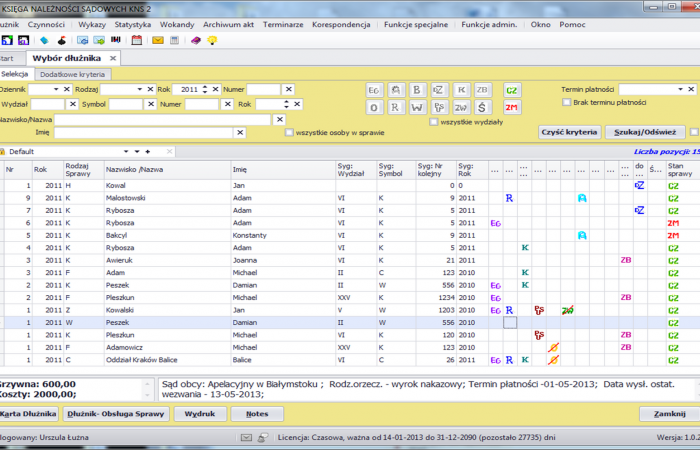This screenshot has width=700, height=450.
Task: Open the Dziennik dropdown
Action: (56, 89)
